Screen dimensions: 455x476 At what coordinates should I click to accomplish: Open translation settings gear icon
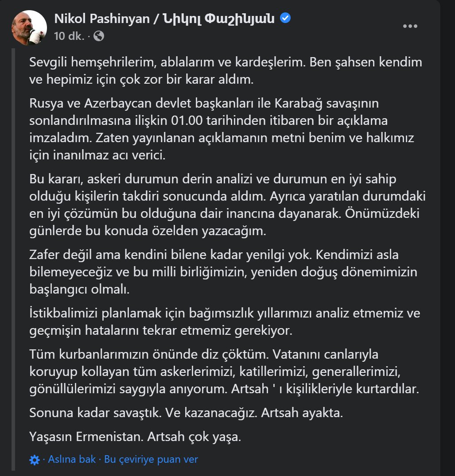34,460
